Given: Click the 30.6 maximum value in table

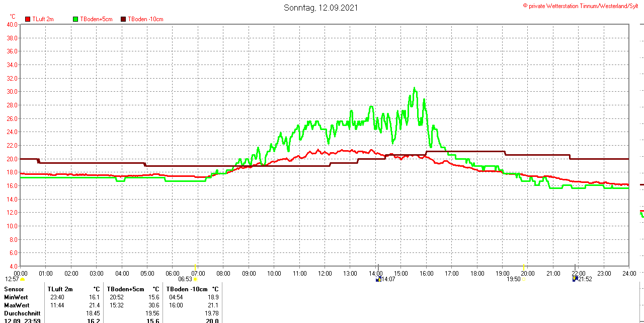Looking at the screenshot, I should 154,305.
